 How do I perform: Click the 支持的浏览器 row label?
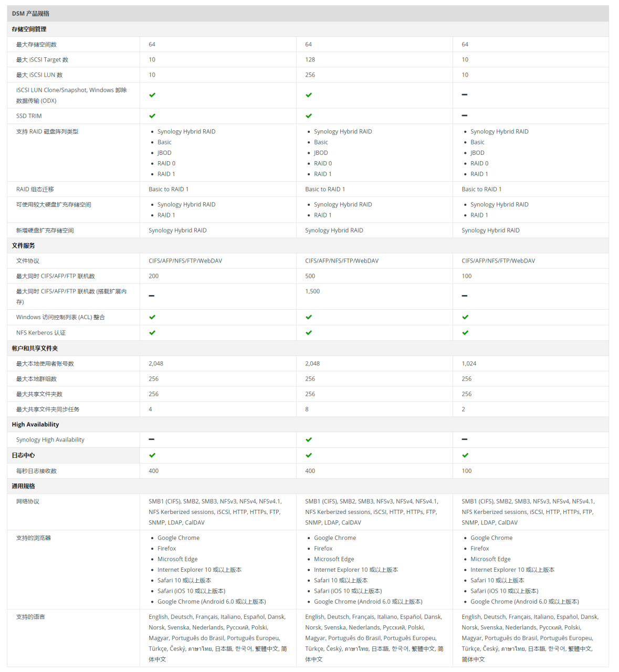(x=34, y=538)
